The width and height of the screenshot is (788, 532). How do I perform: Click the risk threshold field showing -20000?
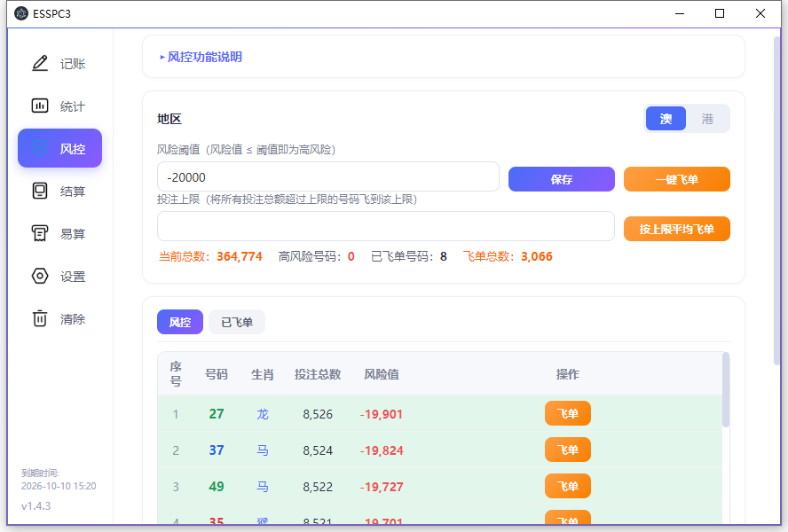point(327,176)
